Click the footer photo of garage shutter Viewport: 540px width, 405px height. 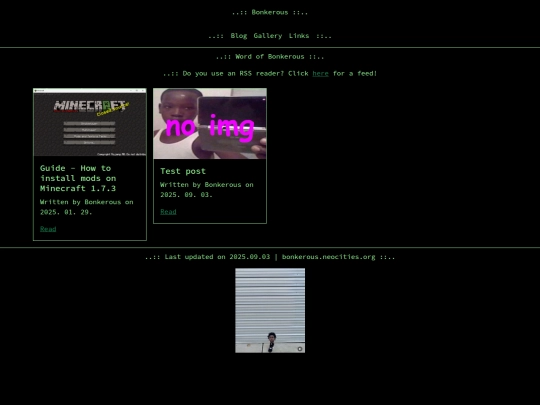click(x=270, y=310)
